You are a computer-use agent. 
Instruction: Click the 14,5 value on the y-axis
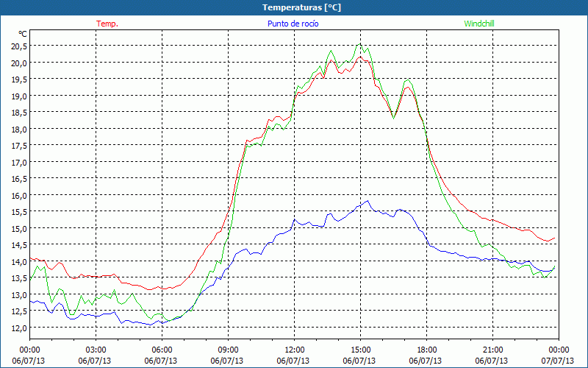[21, 244]
